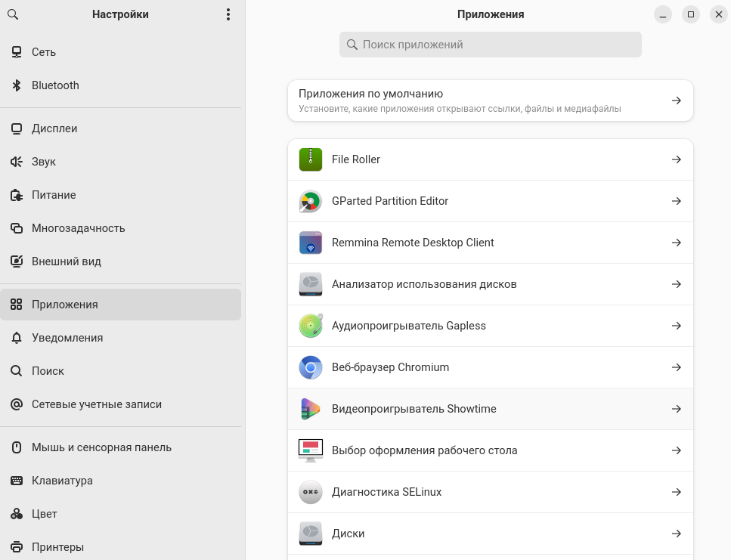Select Bluetooth settings section
731x560 pixels.
click(120, 85)
